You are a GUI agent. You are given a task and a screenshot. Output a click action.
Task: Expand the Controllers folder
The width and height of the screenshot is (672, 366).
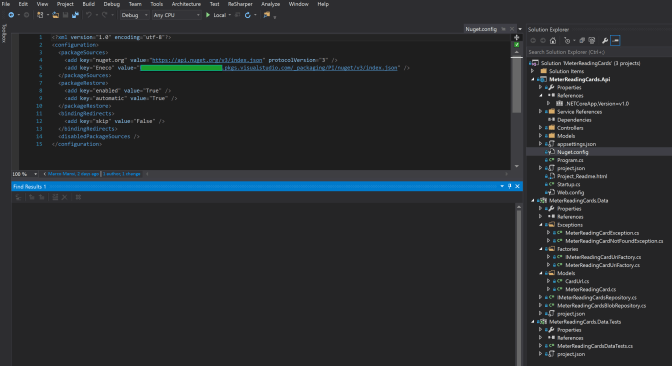(x=540, y=128)
